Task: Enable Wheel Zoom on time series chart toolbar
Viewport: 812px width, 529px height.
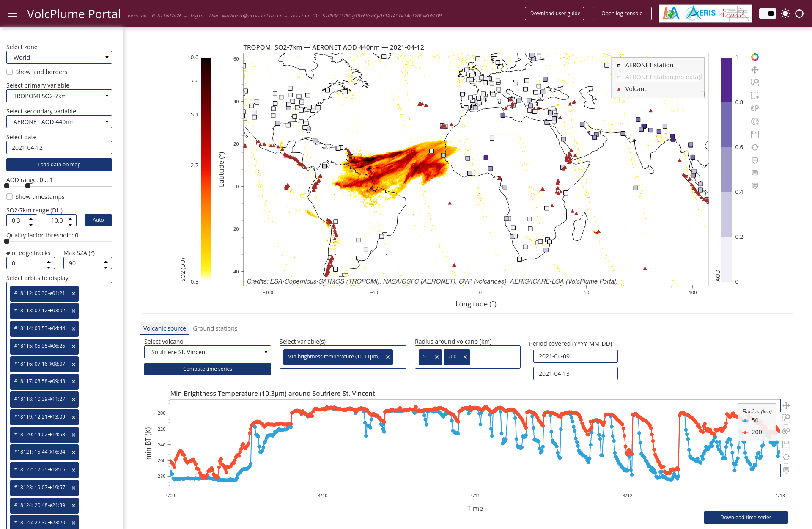Action: (786, 431)
